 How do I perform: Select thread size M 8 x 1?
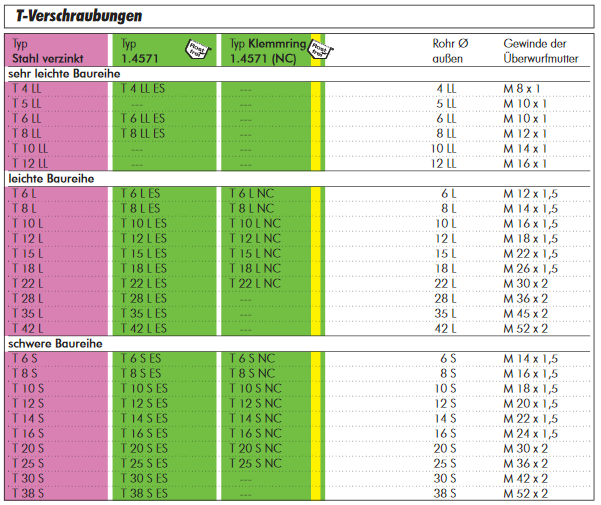point(520,89)
